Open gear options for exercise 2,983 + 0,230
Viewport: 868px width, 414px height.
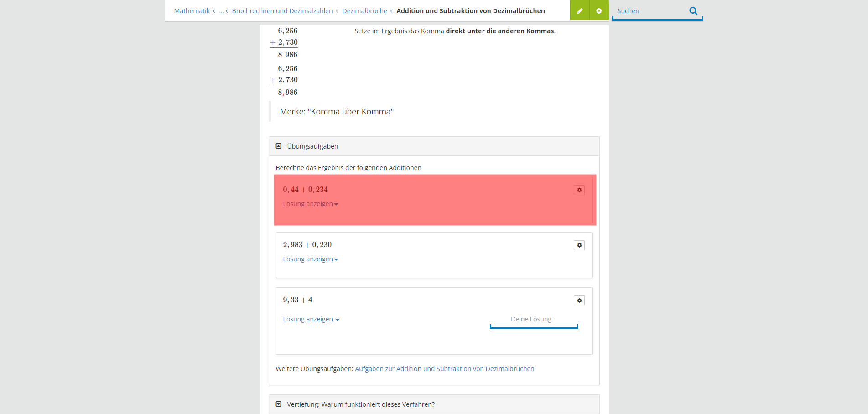(x=579, y=245)
